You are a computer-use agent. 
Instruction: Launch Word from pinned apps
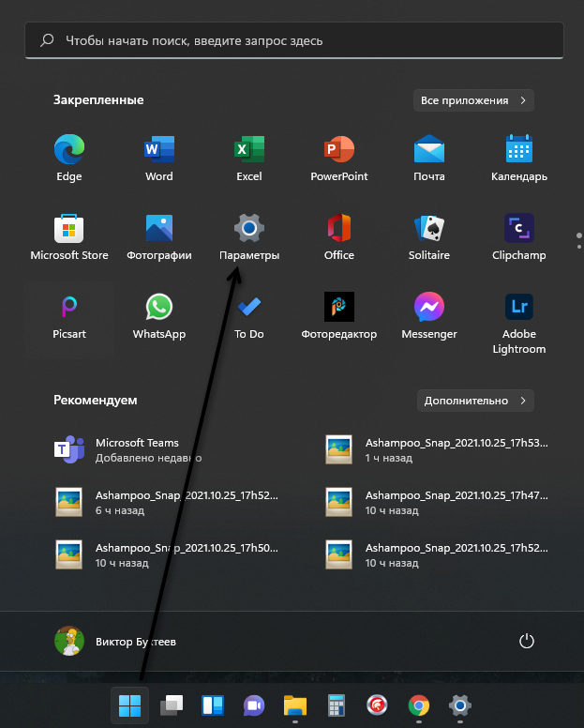[159, 159]
